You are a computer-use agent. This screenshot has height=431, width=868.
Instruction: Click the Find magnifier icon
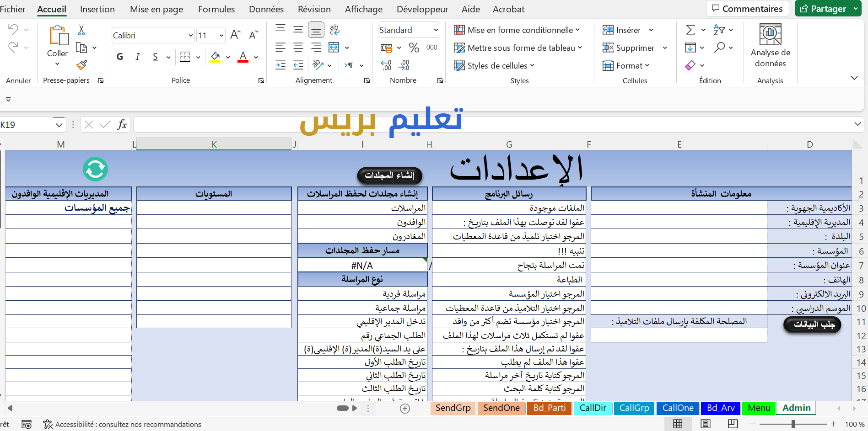(x=720, y=47)
